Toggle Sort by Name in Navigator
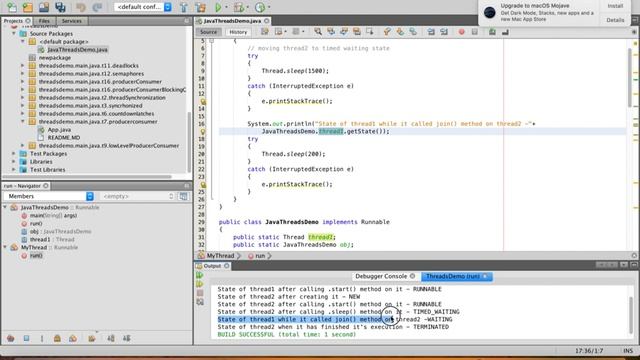 [111, 338]
